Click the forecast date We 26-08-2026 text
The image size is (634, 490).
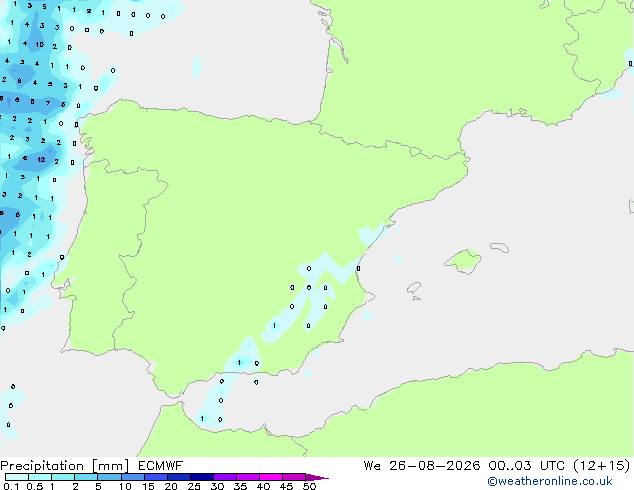[x=422, y=466]
